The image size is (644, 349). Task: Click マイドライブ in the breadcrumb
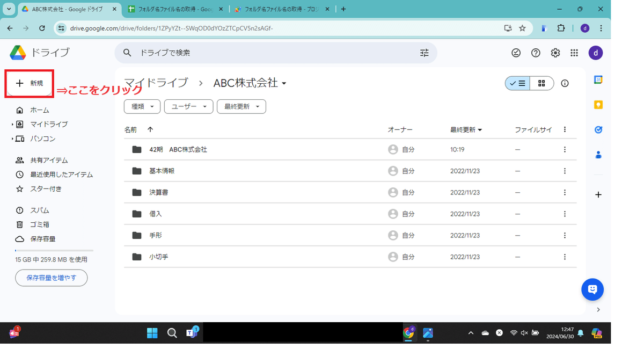click(156, 83)
